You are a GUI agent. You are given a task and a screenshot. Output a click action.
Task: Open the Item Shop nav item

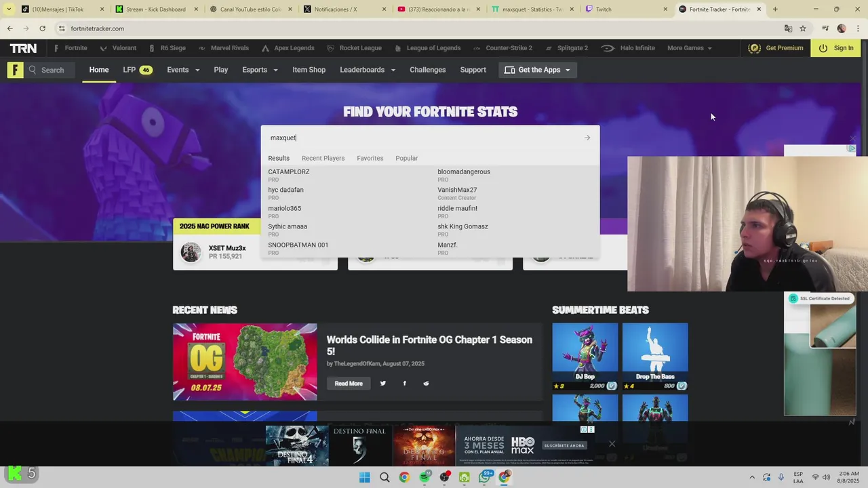[309, 70]
